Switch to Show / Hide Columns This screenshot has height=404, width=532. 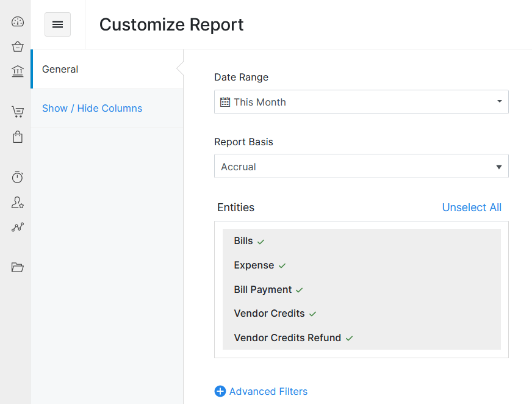point(92,108)
